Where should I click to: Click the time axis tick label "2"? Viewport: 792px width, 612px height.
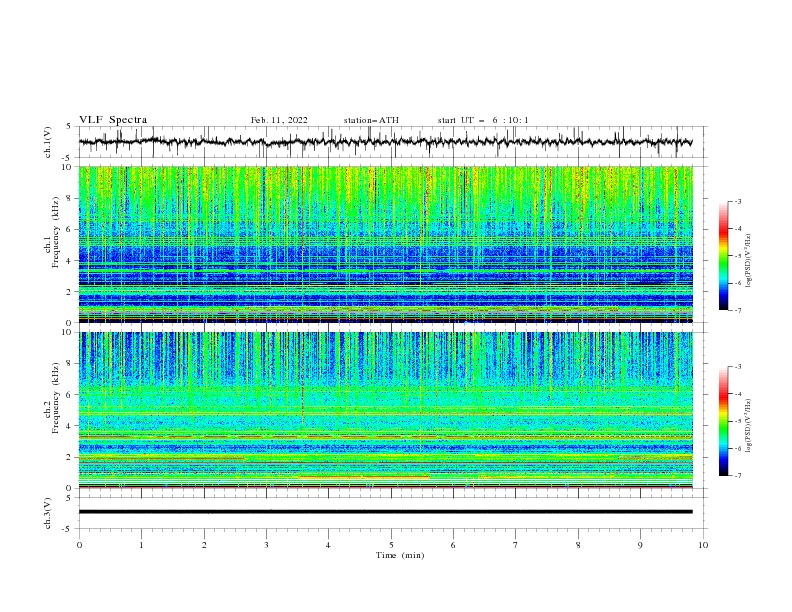coord(204,545)
